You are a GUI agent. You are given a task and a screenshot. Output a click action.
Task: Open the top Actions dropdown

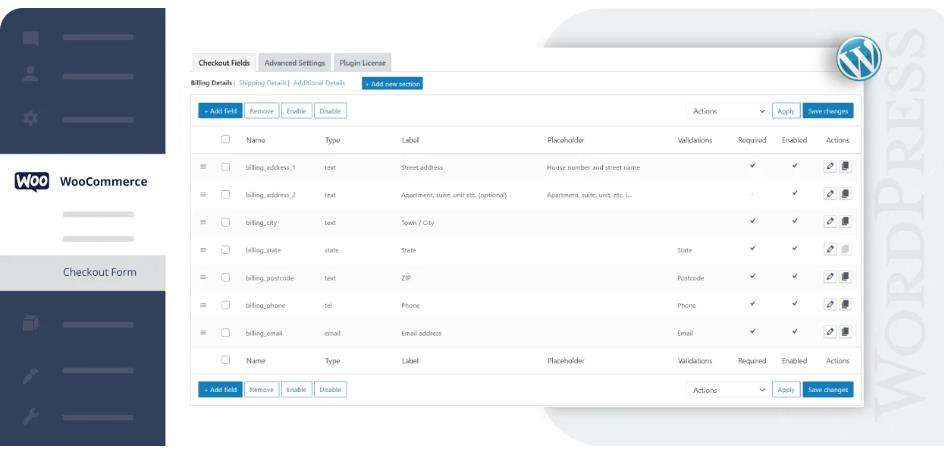(728, 111)
